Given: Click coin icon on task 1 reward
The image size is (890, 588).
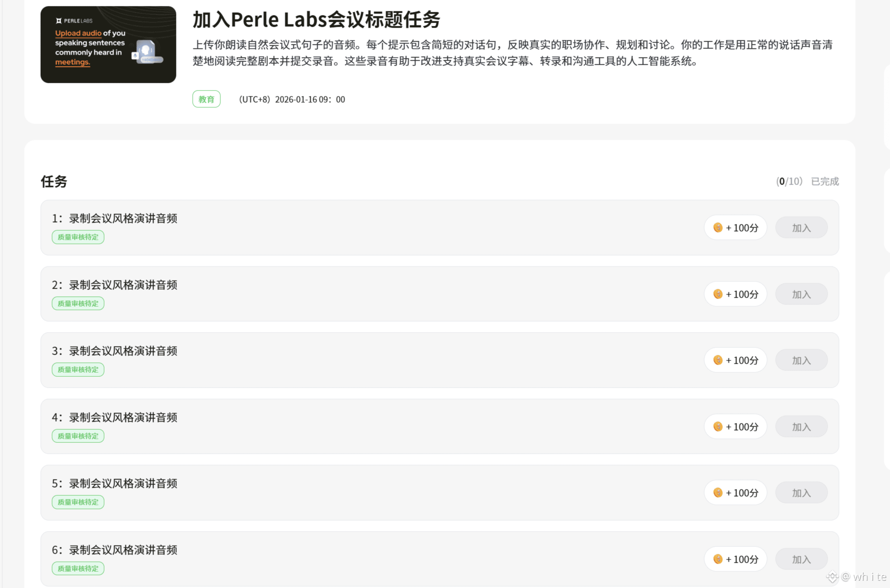Looking at the screenshot, I should pyautogui.click(x=718, y=228).
